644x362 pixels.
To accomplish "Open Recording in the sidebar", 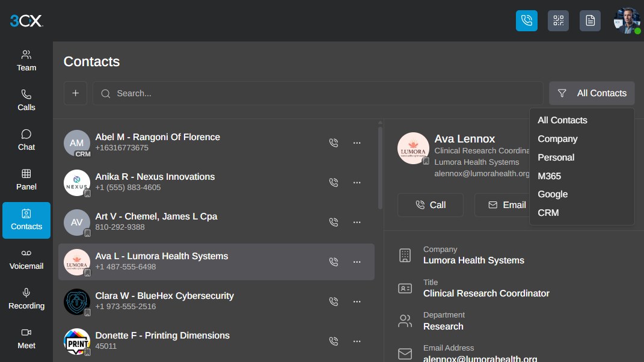I will pyautogui.click(x=26, y=299).
